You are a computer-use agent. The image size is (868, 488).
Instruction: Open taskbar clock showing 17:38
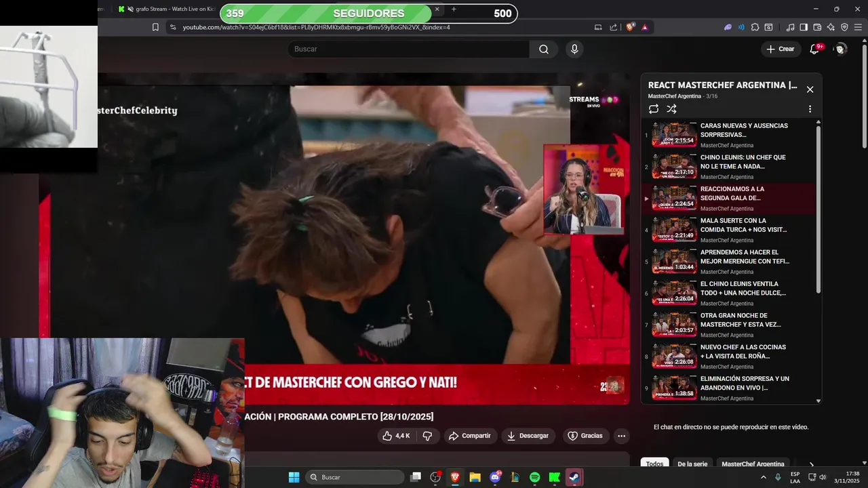(x=847, y=477)
